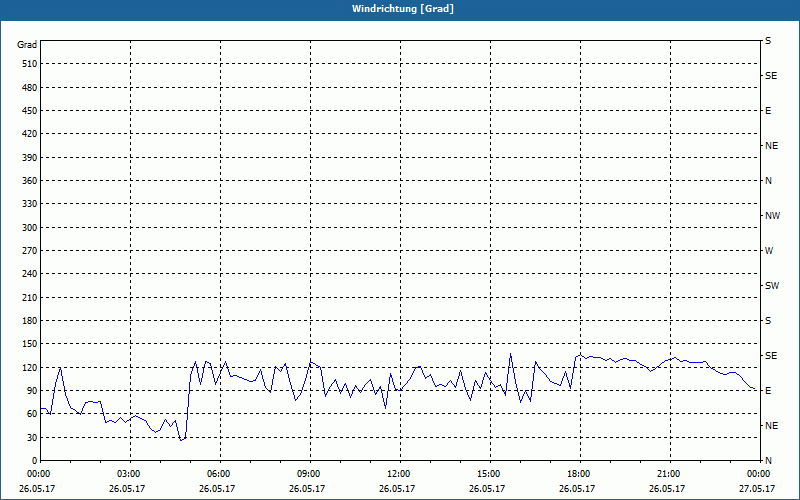
Task: Select the 300 degree axis label
Action: tap(30, 228)
